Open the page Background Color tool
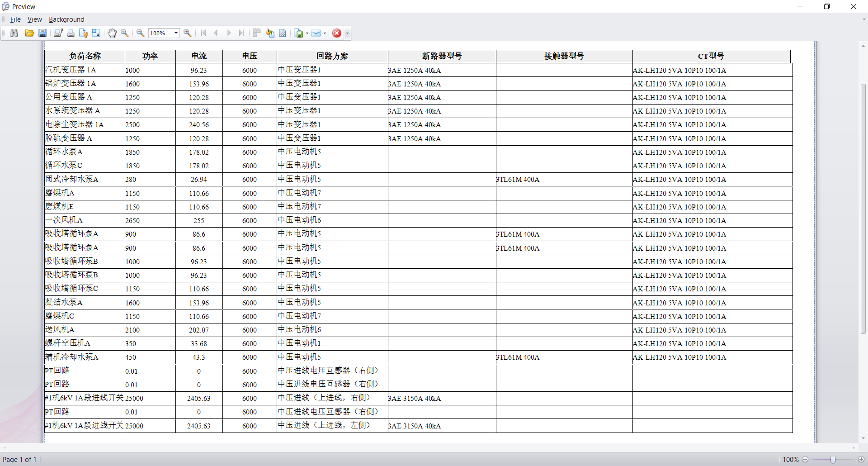This screenshot has width=868, height=466. [x=270, y=33]
